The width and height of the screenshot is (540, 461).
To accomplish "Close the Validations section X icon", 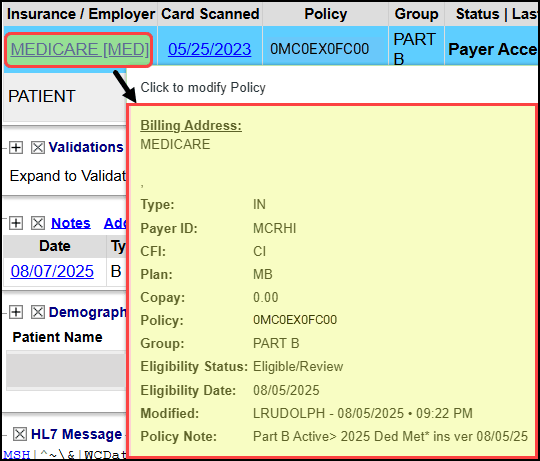I will pos(38,147).
